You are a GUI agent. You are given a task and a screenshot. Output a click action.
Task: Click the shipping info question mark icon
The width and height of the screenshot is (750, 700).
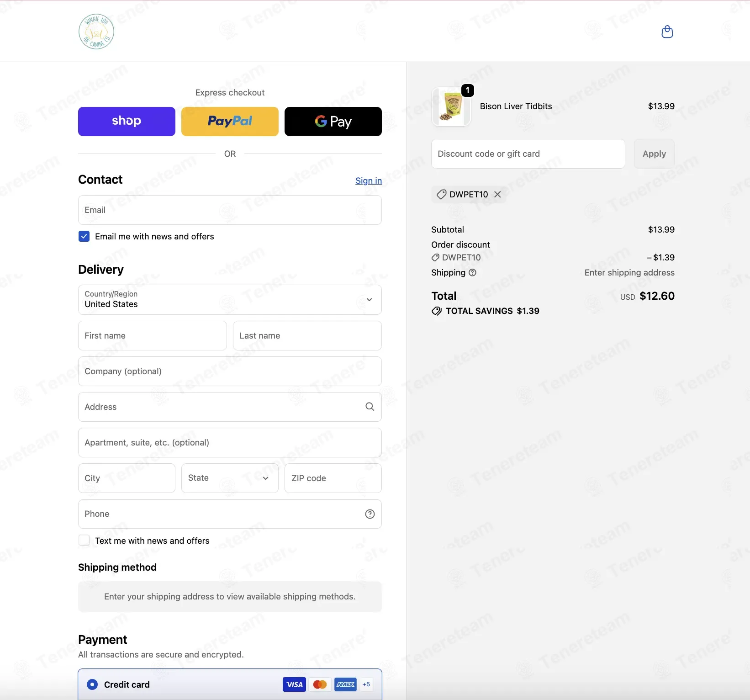(473, 272)
